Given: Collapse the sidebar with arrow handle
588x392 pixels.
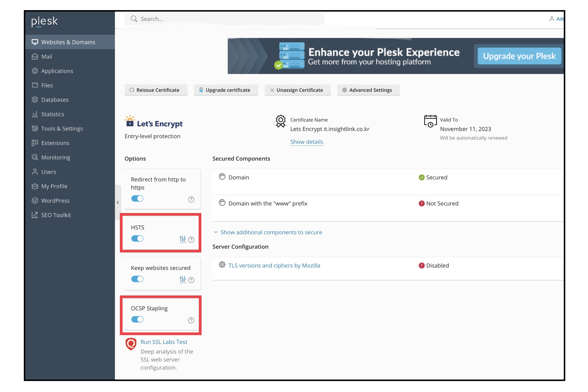Looking at the screenshot, I should pos(118,203).
